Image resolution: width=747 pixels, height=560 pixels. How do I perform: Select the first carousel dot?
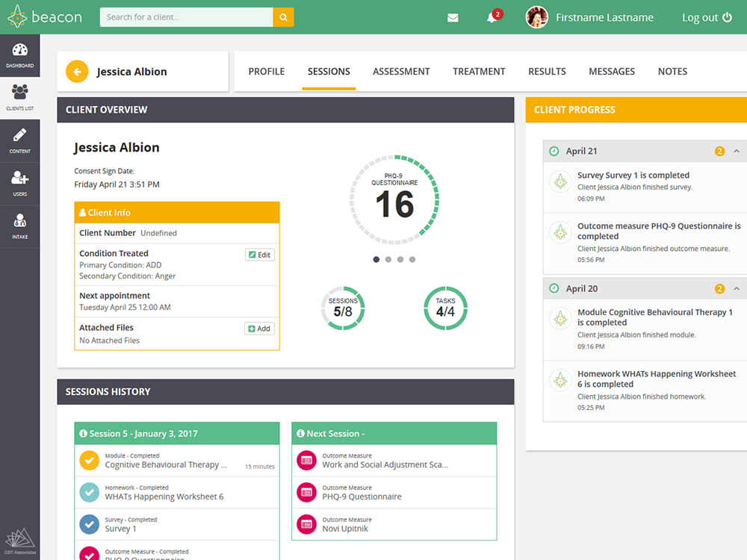(x=376, y=260)
